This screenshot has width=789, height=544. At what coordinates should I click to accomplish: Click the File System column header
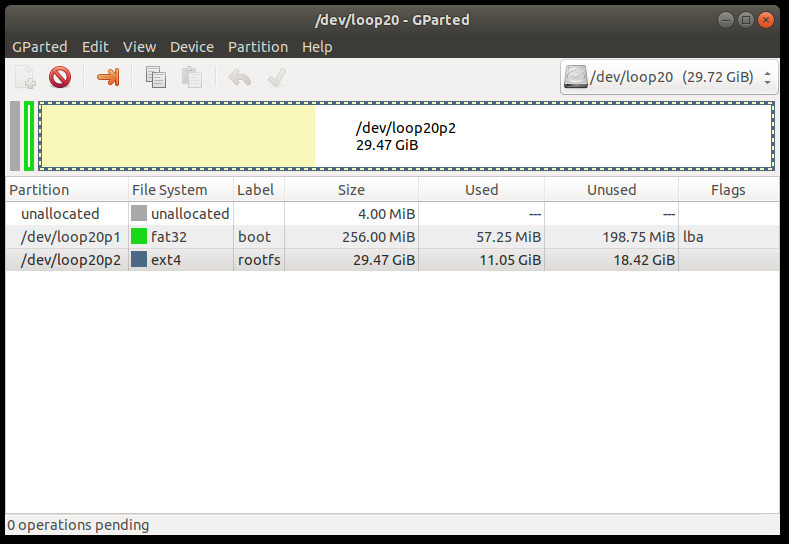tap(181, 190)
